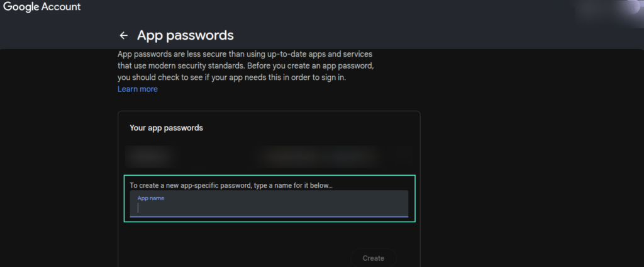Click the small App name floating label

[150, 198]
